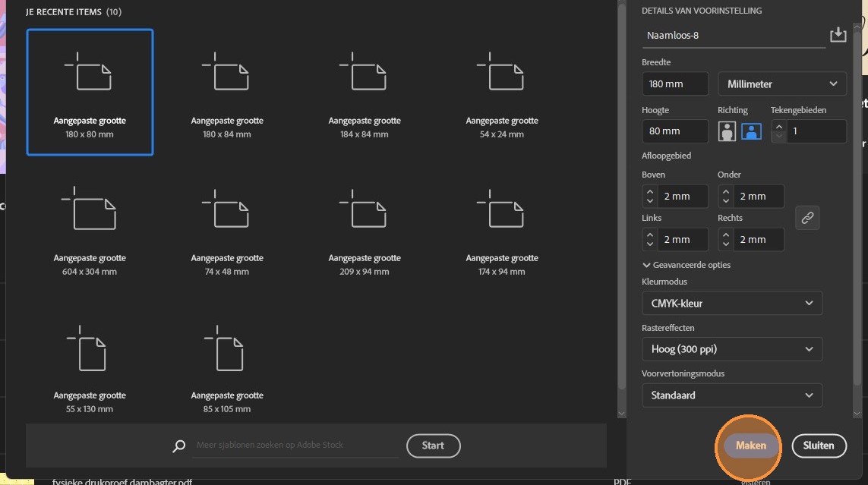Click the Links bleed value field
Image resolution: width=868 pixels, height=485 pixels.
[x=683, y=239]
